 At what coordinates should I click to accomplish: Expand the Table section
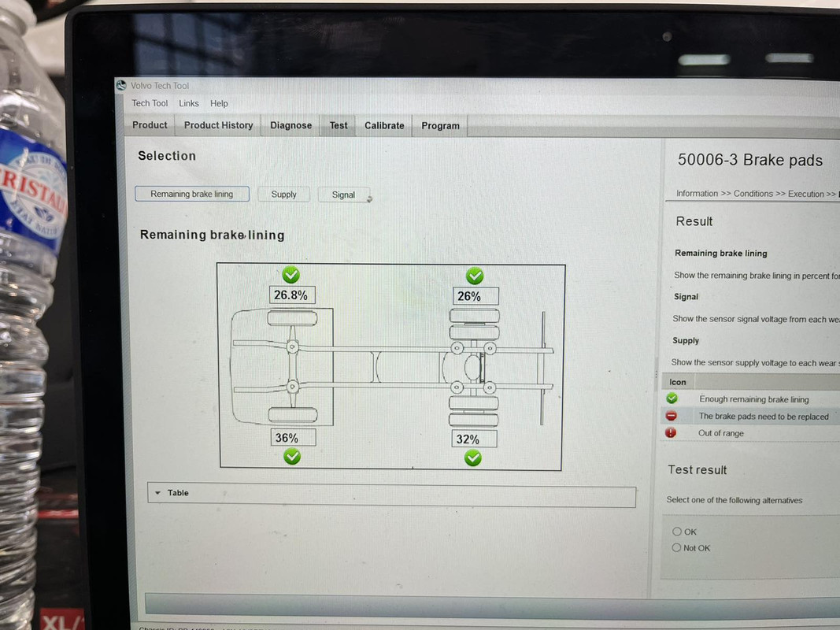[391, 495]
